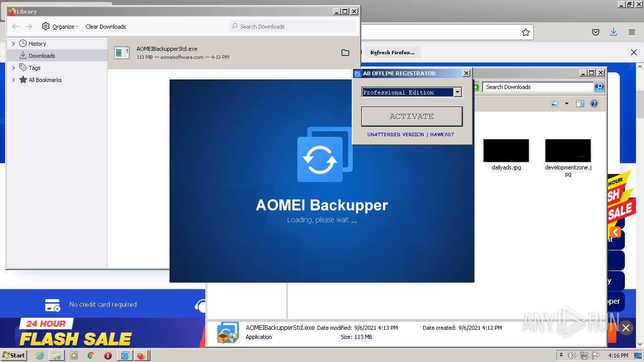Focus the Library Search Downloads field
The height and width of the screenshot is (362, 644).
(292, 26)
